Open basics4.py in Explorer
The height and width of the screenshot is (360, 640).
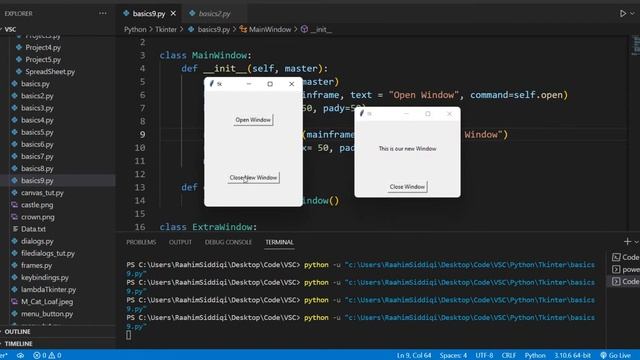click(37, 120)
